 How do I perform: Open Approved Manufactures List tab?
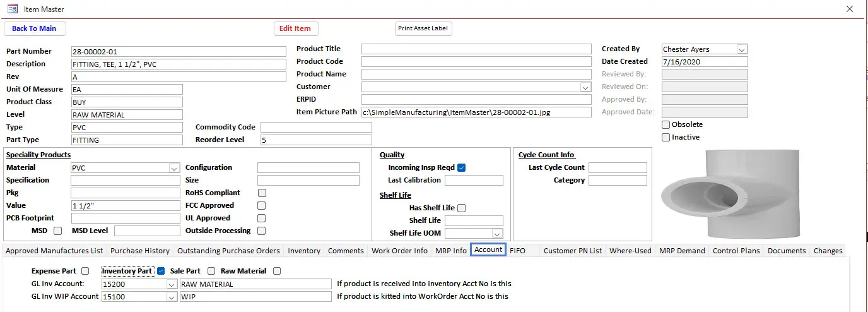(54, 251)
